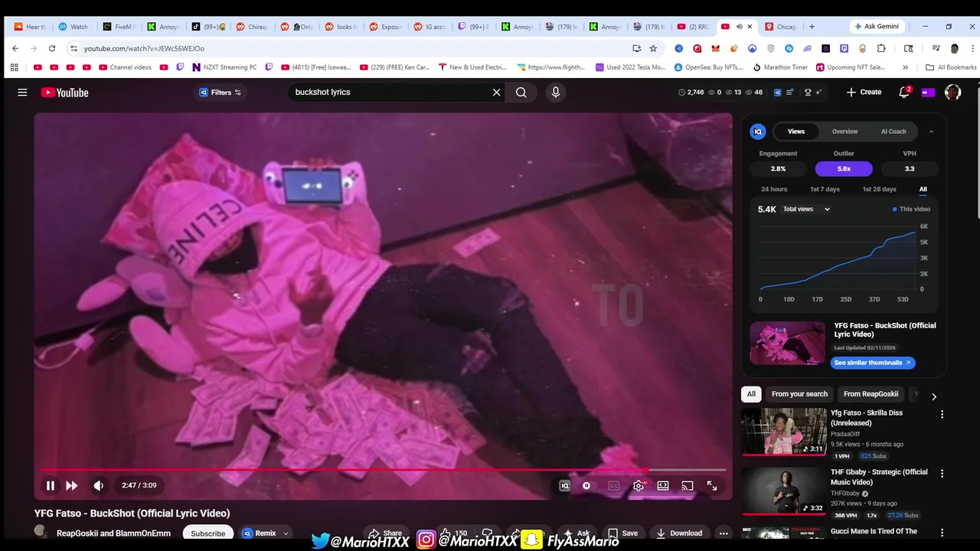Open Yfg Fatso Skrilla Diss thumbnail
This screenshot has height=551, width=980.
coord(784,432)
